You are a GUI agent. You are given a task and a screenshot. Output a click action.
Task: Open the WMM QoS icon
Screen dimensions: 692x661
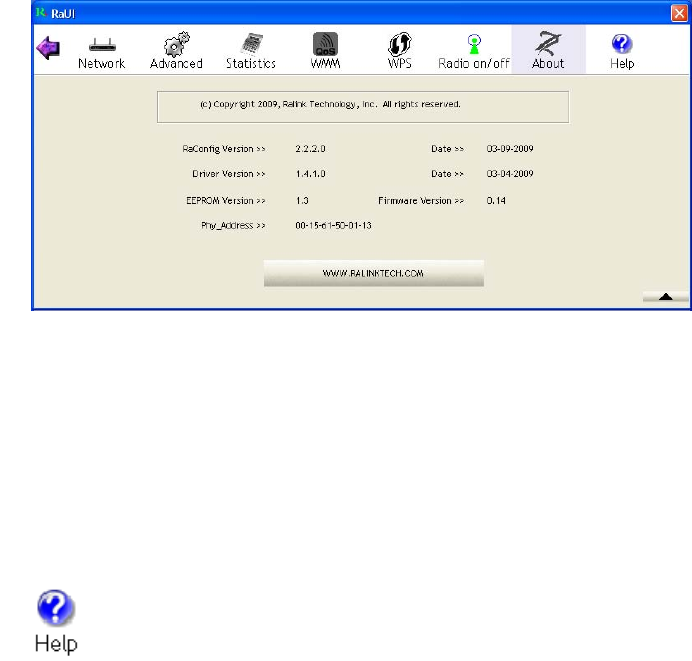(x=325, y=51)
